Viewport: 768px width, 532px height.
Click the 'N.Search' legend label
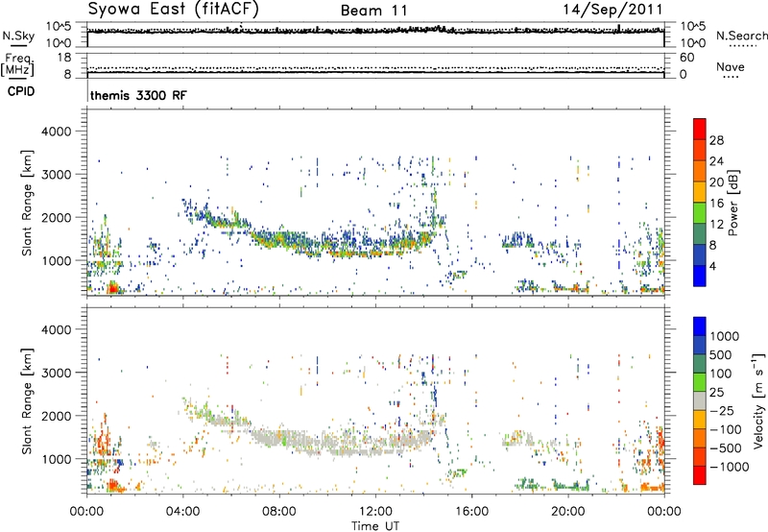click(741, 36)
